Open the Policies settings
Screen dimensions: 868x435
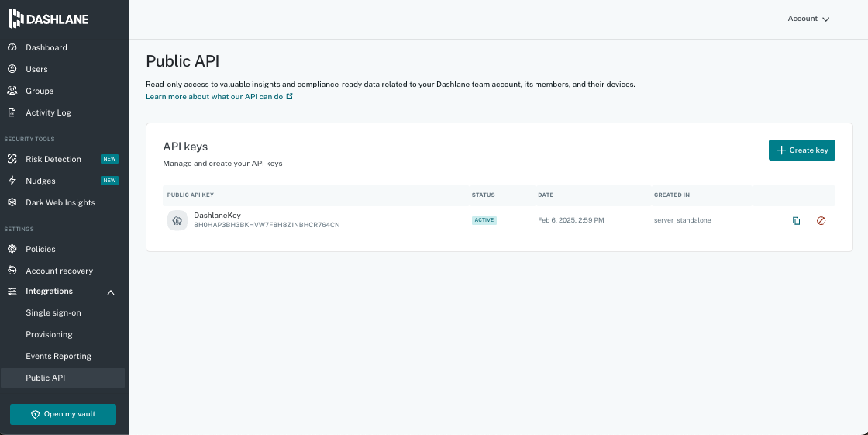[40, 249]
